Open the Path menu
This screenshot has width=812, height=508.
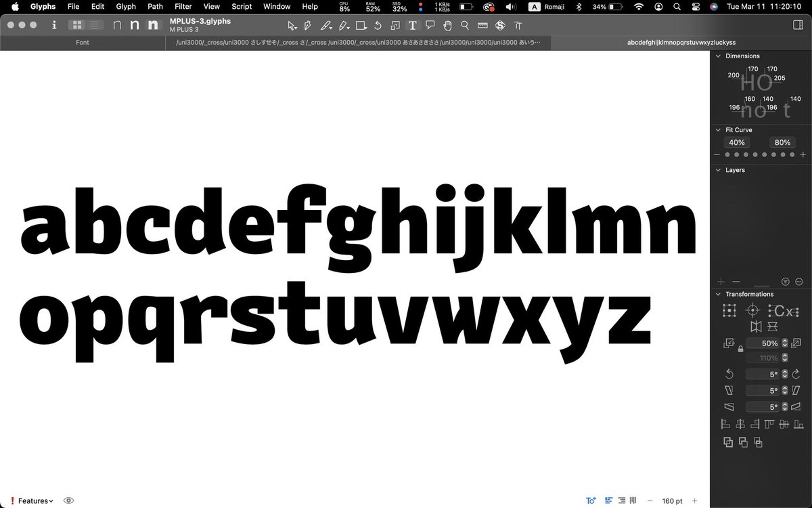pos(155,6)
